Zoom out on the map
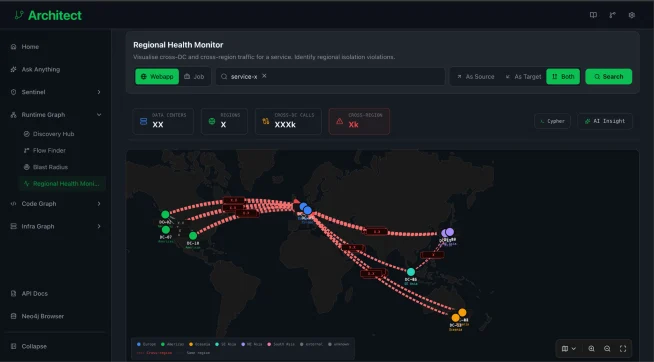 click(x=607, y=349)
